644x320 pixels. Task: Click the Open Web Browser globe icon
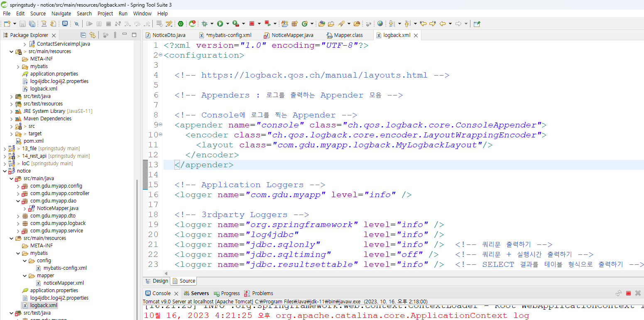tap(380, 24)
